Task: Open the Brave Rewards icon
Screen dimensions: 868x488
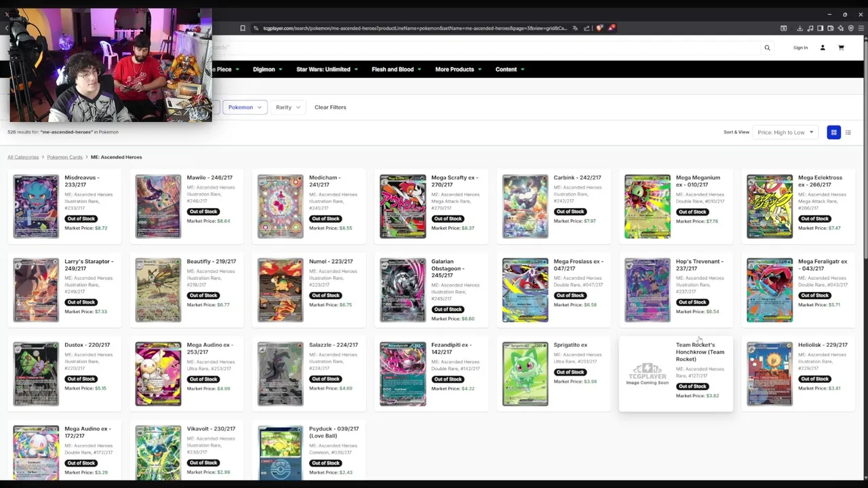Action: click(x=612, y=28)
